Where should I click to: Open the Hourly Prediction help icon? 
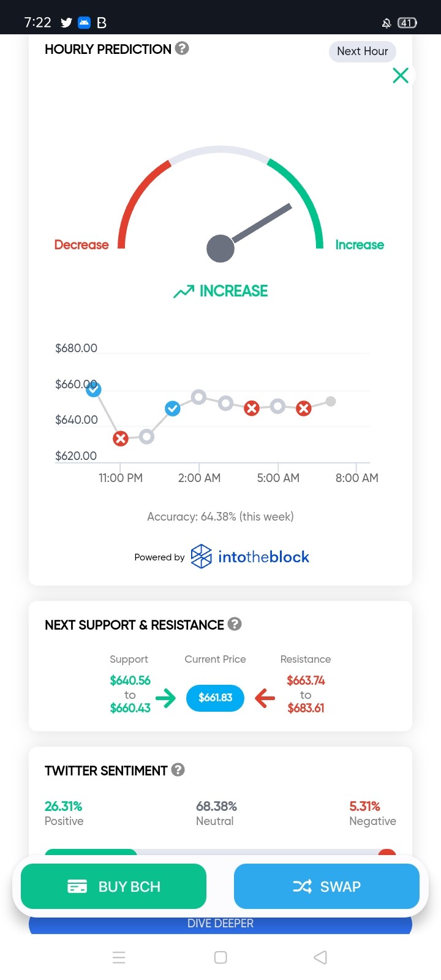coord(182,48)
